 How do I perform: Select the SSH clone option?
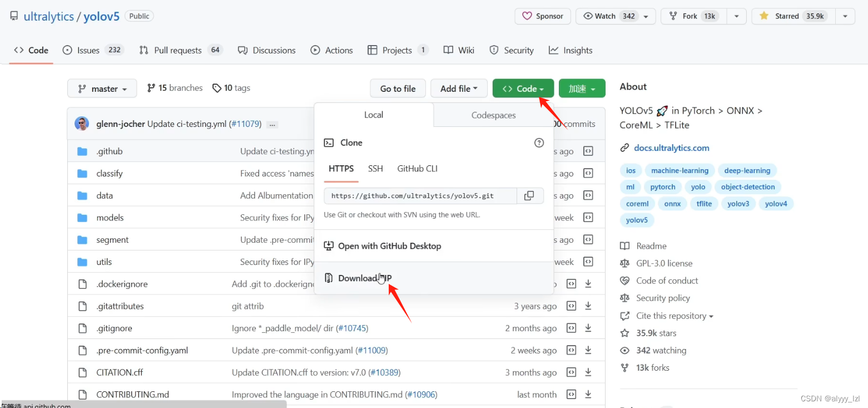(375, 169)
